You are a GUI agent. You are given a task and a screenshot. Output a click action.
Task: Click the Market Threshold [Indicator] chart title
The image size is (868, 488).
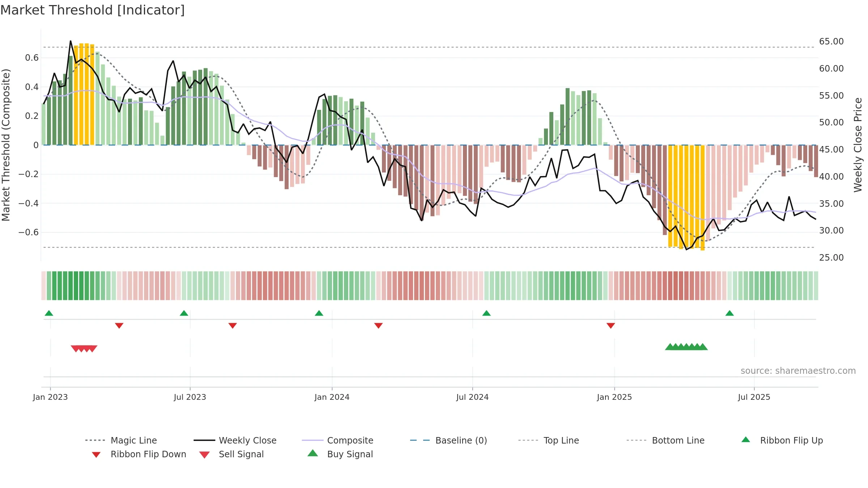(93, 10)
